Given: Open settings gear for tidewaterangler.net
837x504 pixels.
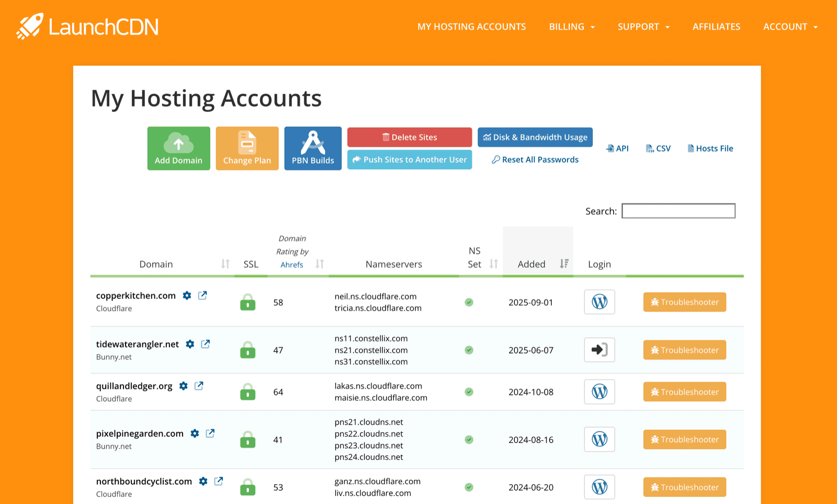Looking at the screenshot, I should click(x=190, y=344).
